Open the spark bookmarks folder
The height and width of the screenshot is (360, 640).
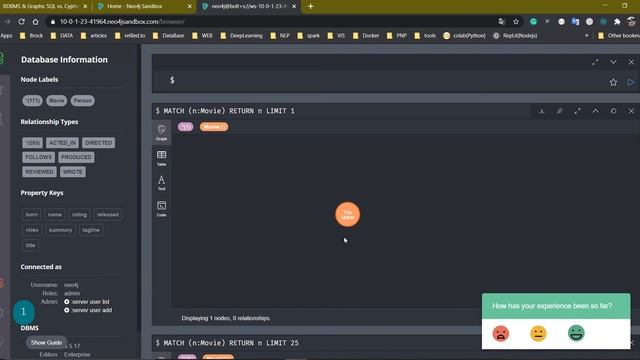click(309, 36)
